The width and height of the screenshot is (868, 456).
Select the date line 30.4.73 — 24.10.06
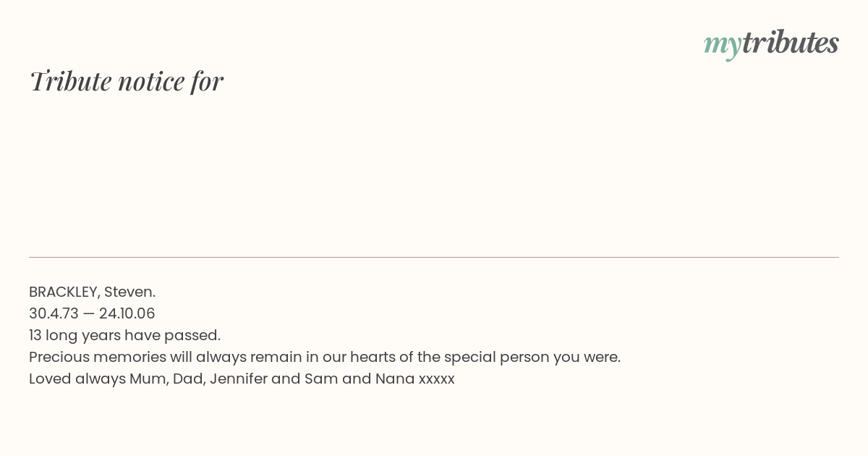click(x=92, y=313)
